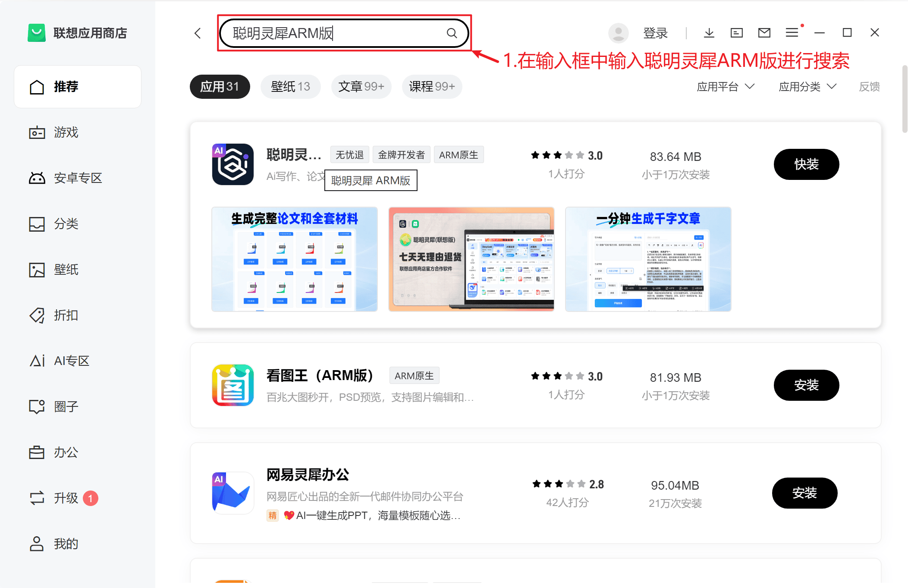Click the vertical scrollbar thumb

[905, 99]
